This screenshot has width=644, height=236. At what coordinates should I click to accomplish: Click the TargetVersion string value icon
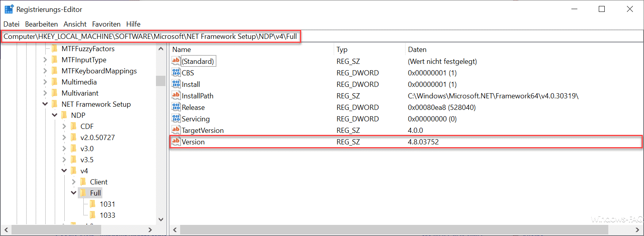coord(176,130)
